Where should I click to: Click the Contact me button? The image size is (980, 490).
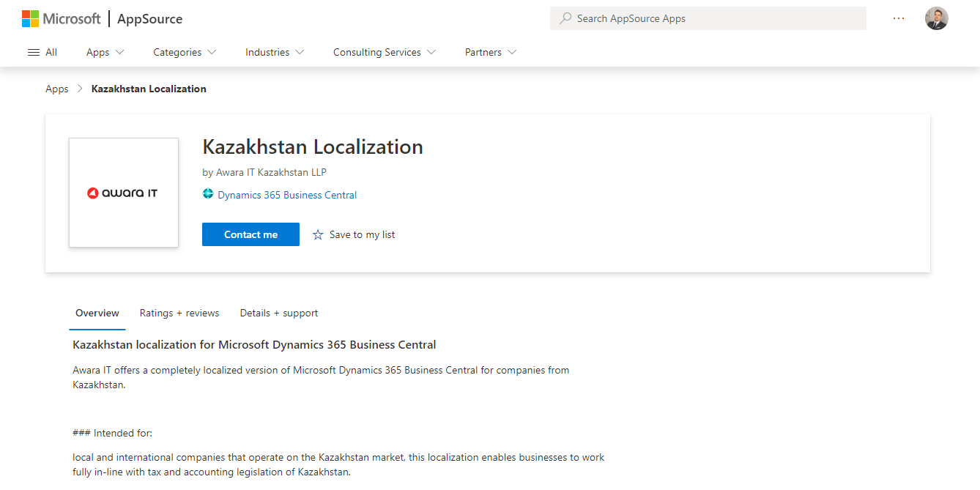tap(250, 234)
